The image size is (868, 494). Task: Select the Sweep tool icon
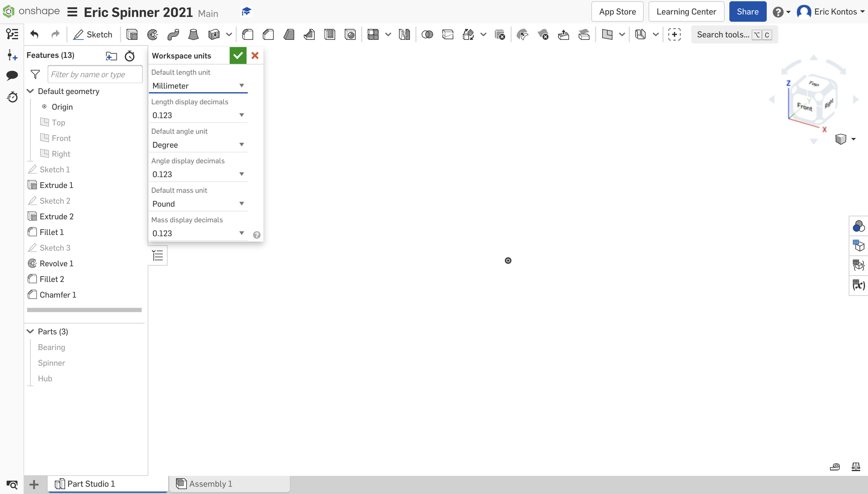point(173,35)
